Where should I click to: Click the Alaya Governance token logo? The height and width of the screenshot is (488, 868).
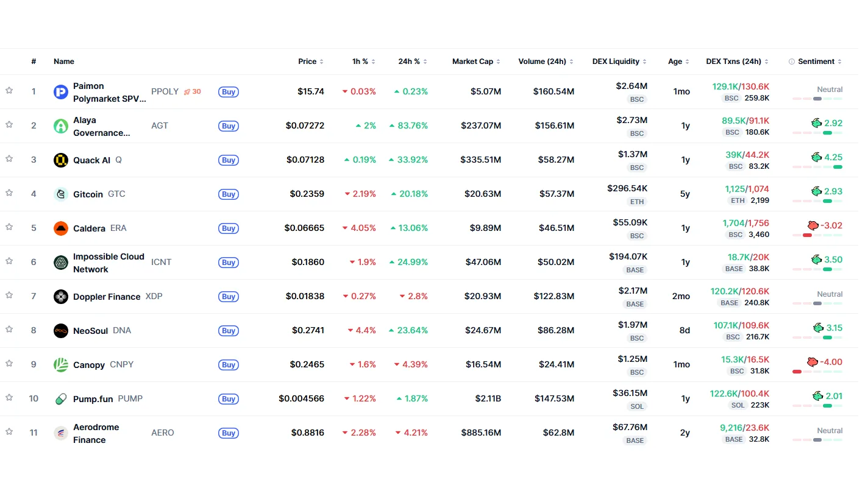click(60, 126)
